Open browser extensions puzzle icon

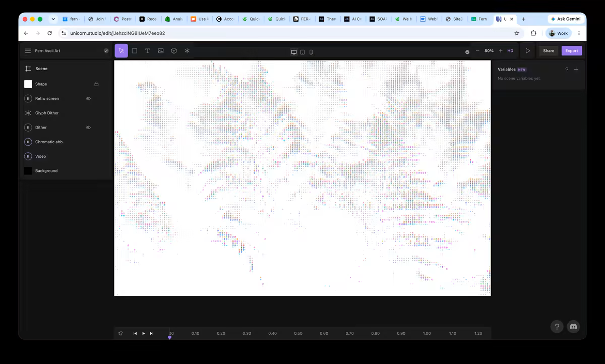pos(533,33)
